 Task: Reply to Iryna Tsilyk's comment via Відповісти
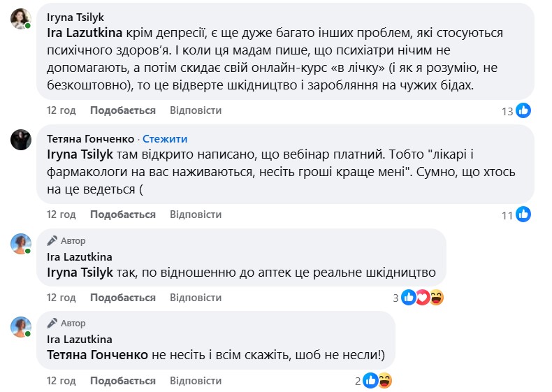point(196,110)
